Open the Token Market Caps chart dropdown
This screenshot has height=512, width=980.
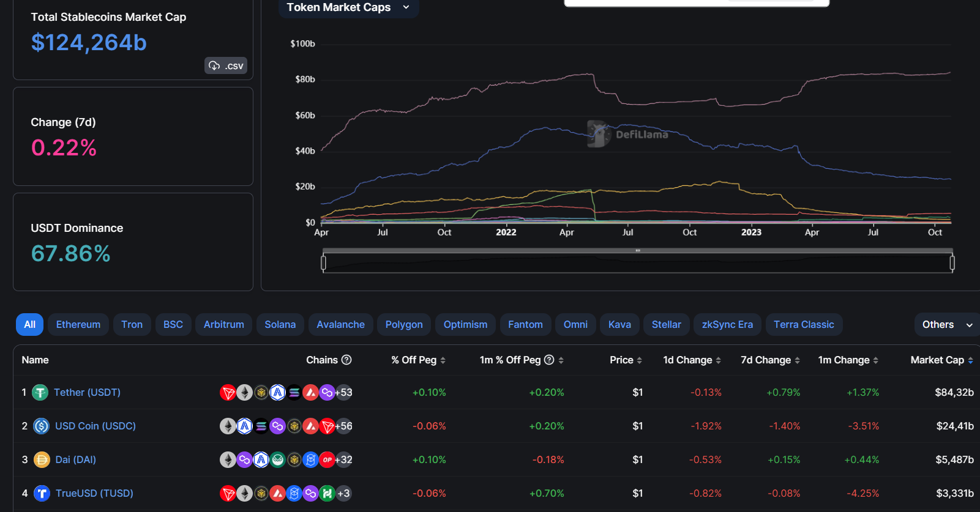[348, 8]
